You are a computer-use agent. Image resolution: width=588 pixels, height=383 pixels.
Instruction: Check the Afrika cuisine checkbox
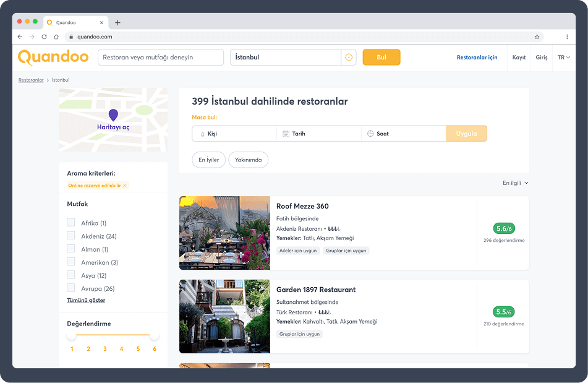pos(71,223)
